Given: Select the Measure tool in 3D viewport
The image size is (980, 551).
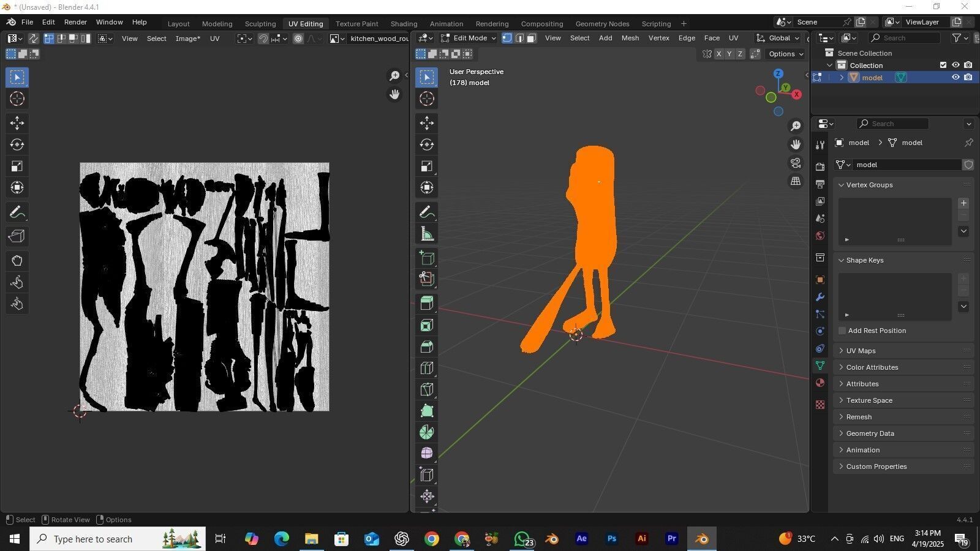Looking at the screenshot, I should tap(427, 234).
